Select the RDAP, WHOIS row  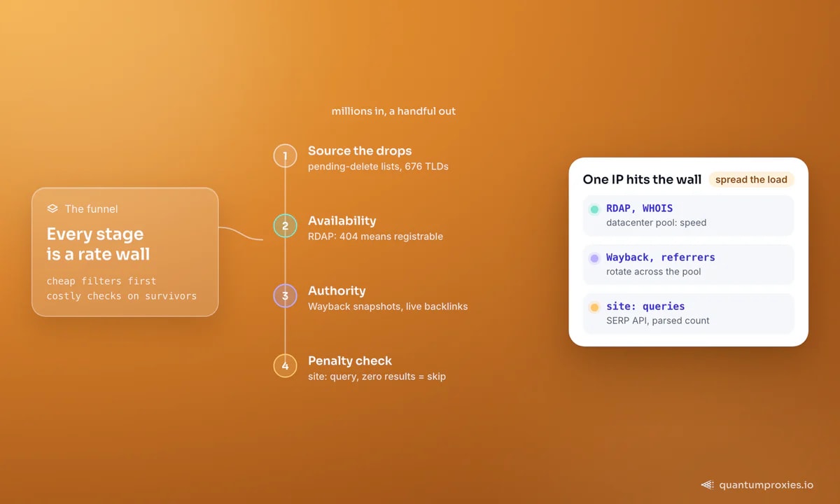coord(689,215)
